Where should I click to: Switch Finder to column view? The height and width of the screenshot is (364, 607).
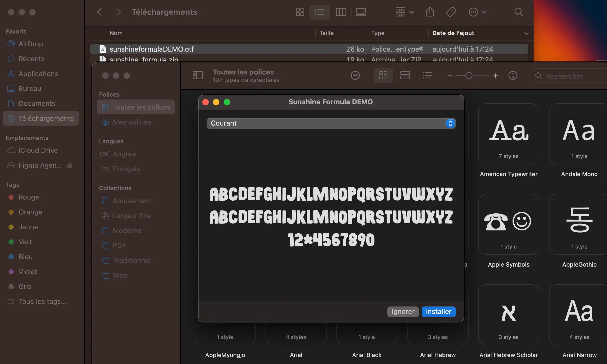[x=341, y=12]
